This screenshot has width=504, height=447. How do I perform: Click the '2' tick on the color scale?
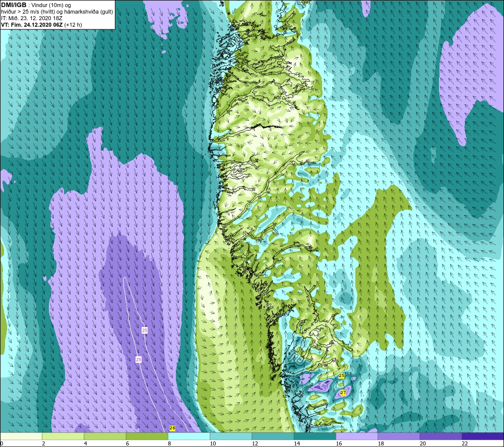(x=43, y=444)
